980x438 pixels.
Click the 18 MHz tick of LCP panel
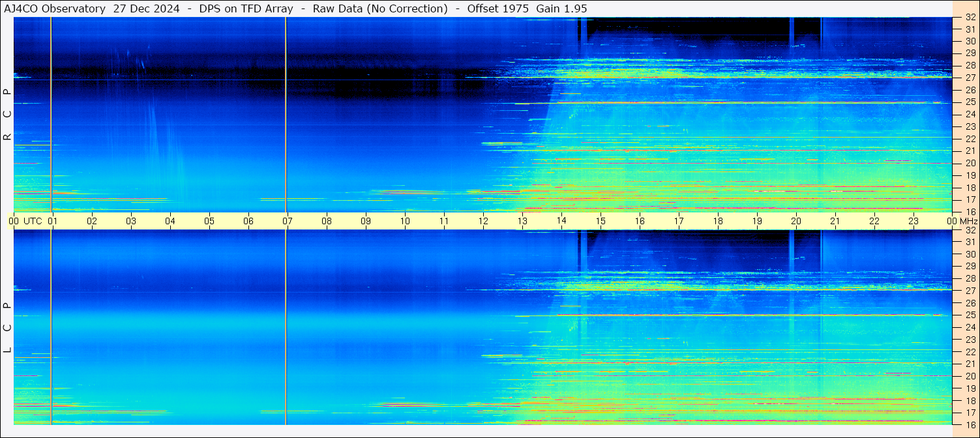[x=970, y=400]
